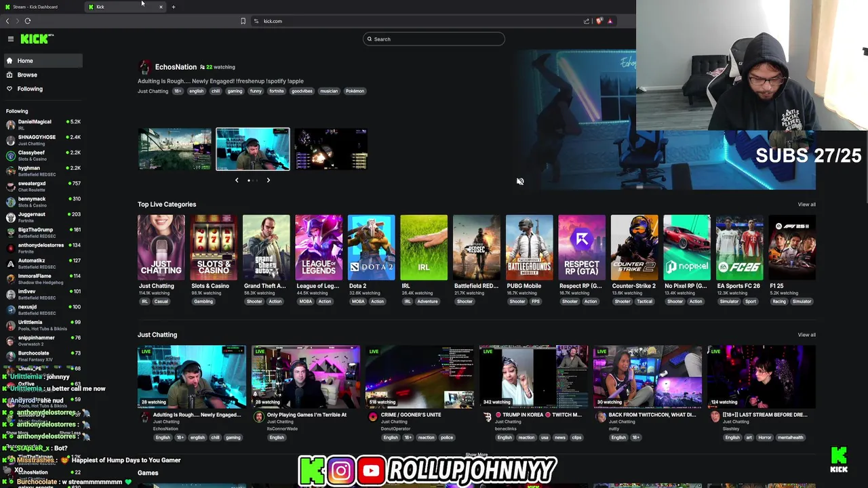868x488 pixels.
Task: Show previous featured stream with left chevron
Action: point(237,180)
